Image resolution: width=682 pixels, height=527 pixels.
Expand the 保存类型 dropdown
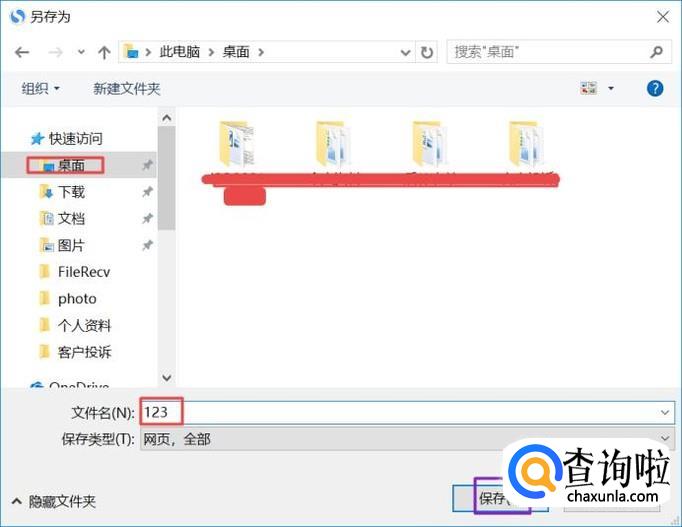click(665, 438)
